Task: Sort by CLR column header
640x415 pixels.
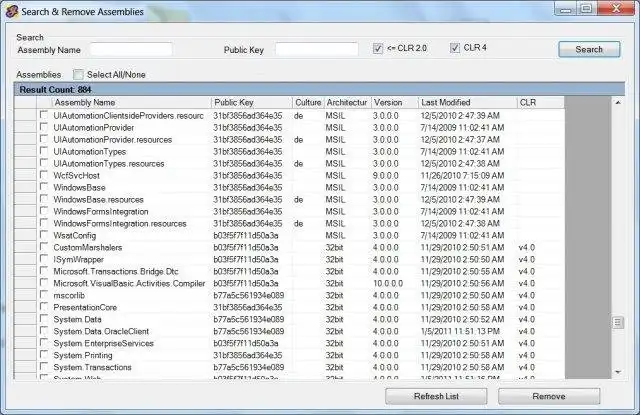Action: tap(541, 102)
